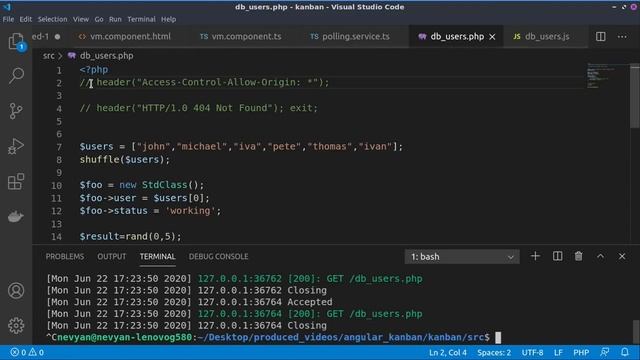The width and height of the screenshot is (640, 360).
Task: Click the terminal vertical scrollbar
Action: 636,331
